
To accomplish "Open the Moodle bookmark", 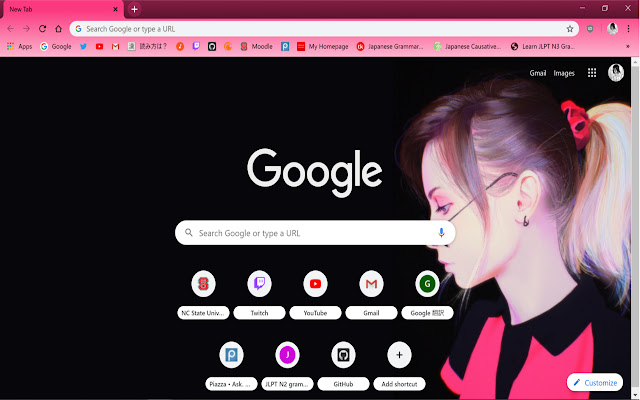I will [256, 47].
